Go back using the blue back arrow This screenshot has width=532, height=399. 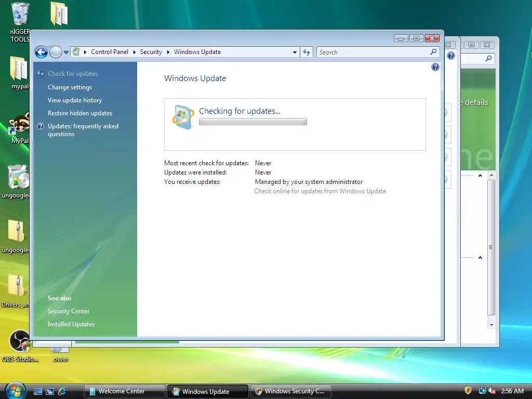click(x=42, y=52)
